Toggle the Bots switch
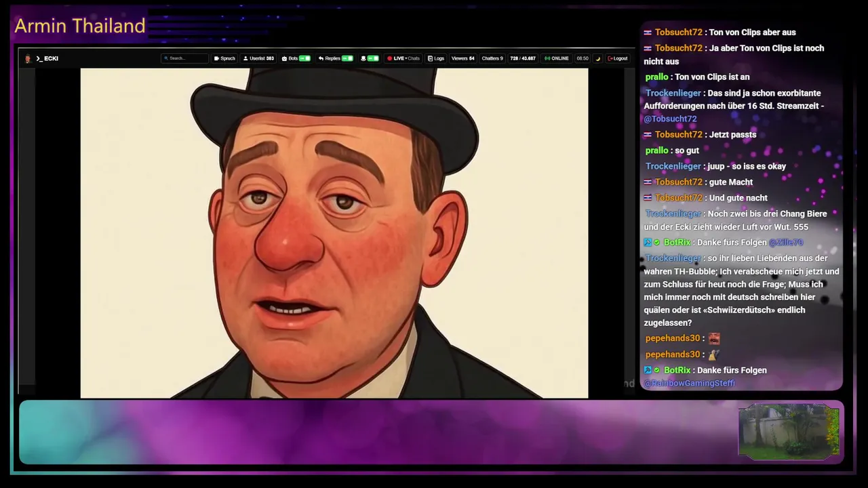The width and height of the screenshot is (868, 488). 305,58
